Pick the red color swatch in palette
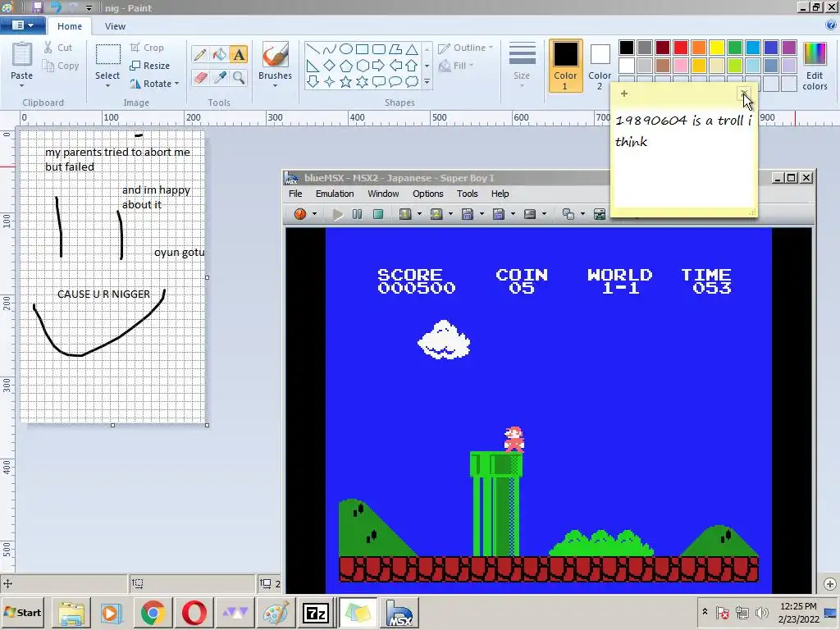The width and height of the screenshot is (840, 630). point(680,48)
